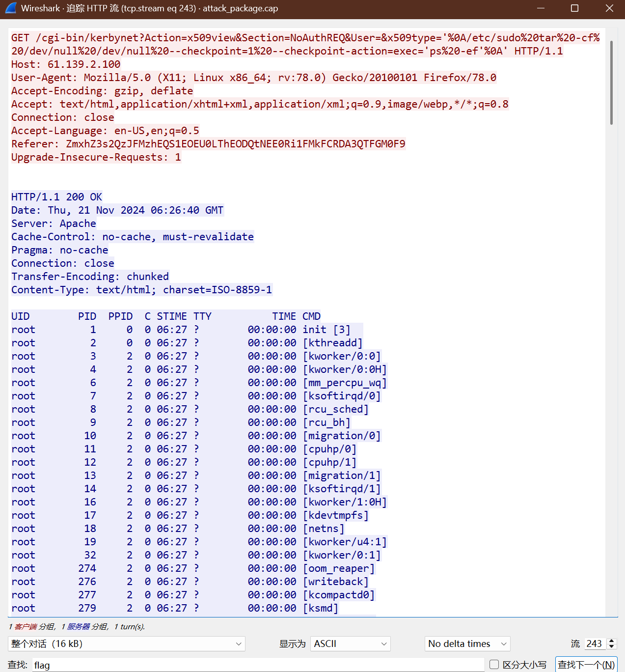Expand the 显示为 ASCII format dropdown

click(x=350, y=644)
